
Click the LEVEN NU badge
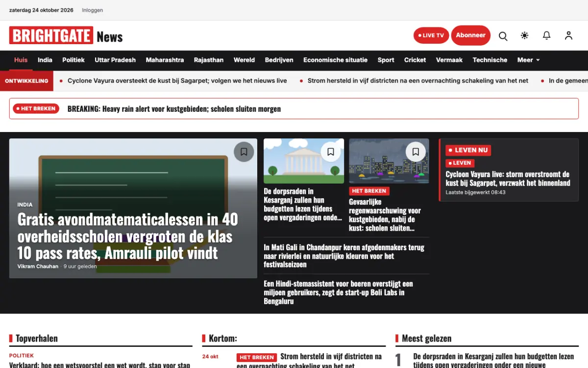coord(468,150)
